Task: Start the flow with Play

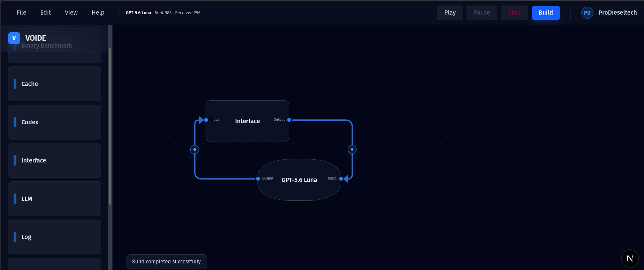Action: [450, 13]
